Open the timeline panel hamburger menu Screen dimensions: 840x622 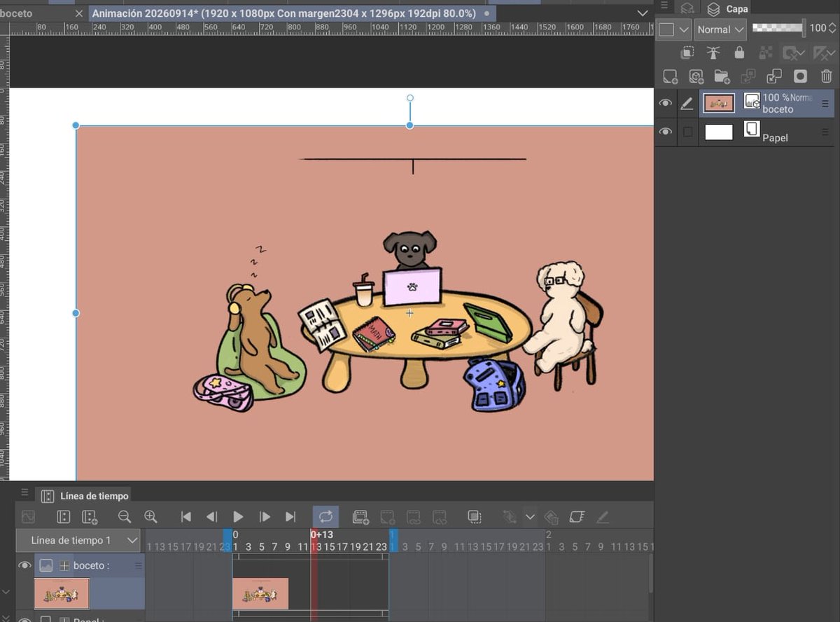[24, 492]
